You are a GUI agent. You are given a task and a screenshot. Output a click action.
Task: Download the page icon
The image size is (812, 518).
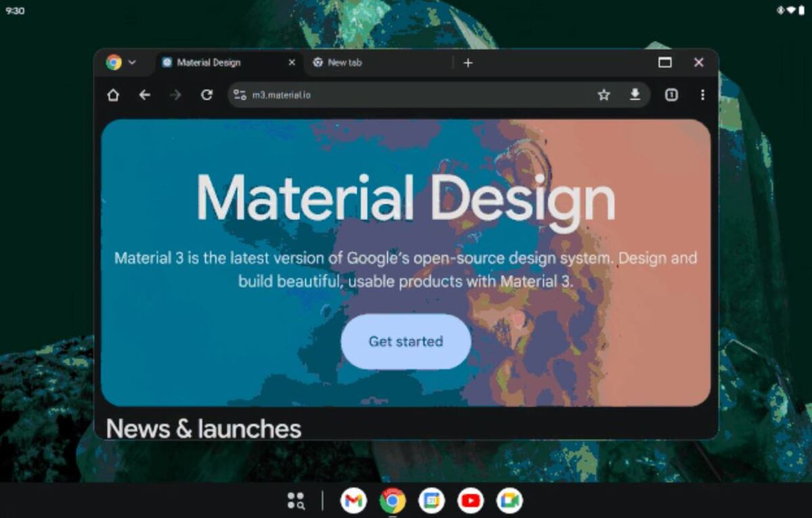point(635,95)
